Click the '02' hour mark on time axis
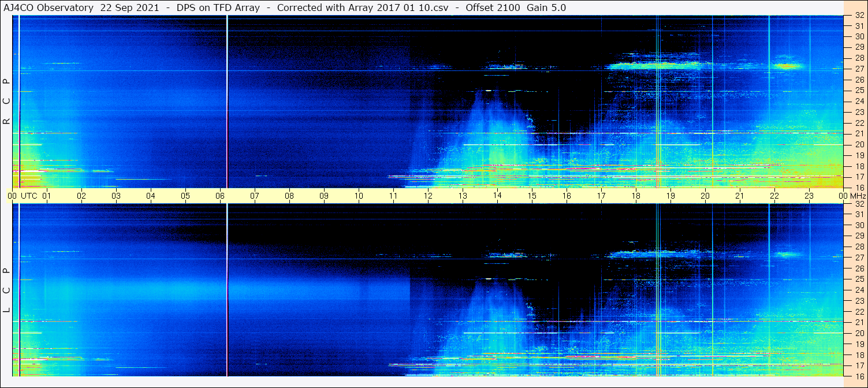Screen dimensions: 868x388 pyautogui.click(x=81, y=196)
